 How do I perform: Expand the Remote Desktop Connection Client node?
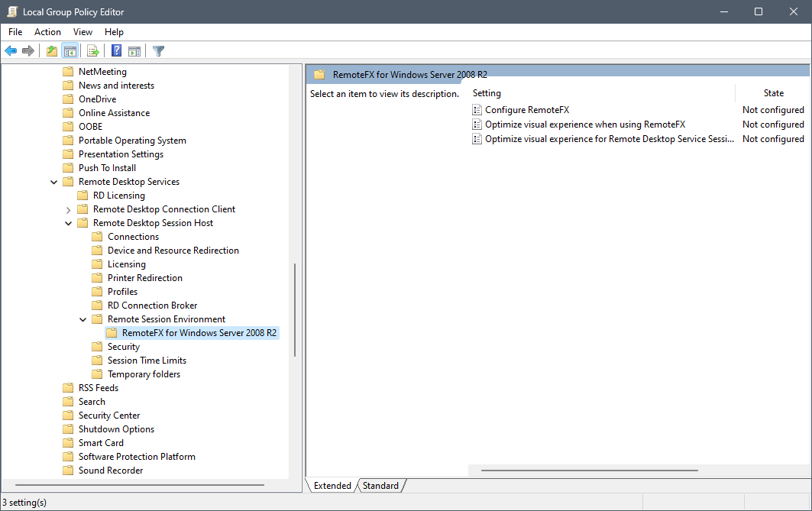tap(68, 209)
